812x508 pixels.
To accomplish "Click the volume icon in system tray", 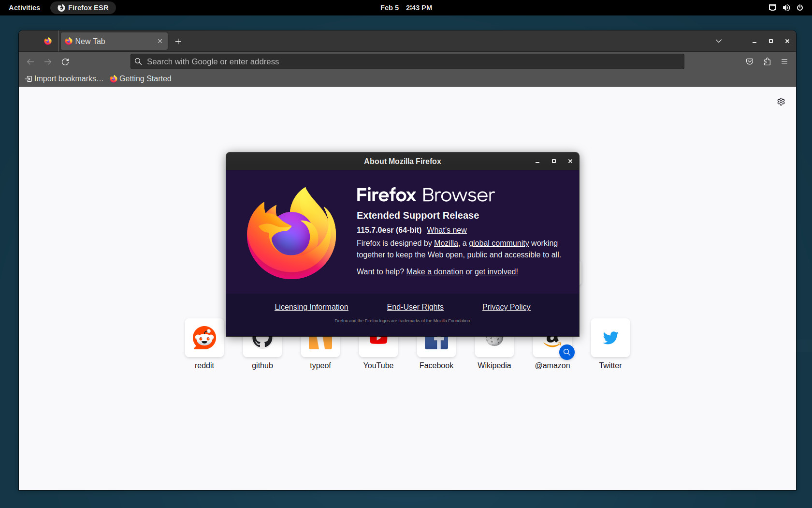I will coord(786,8).
